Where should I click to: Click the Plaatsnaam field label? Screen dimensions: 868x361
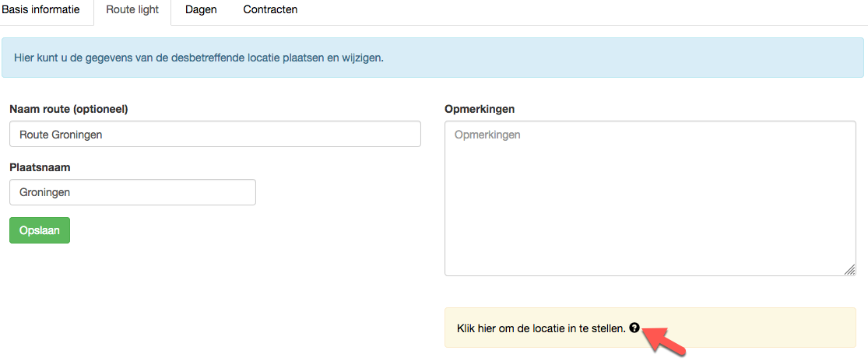click(x=37, y=167)
